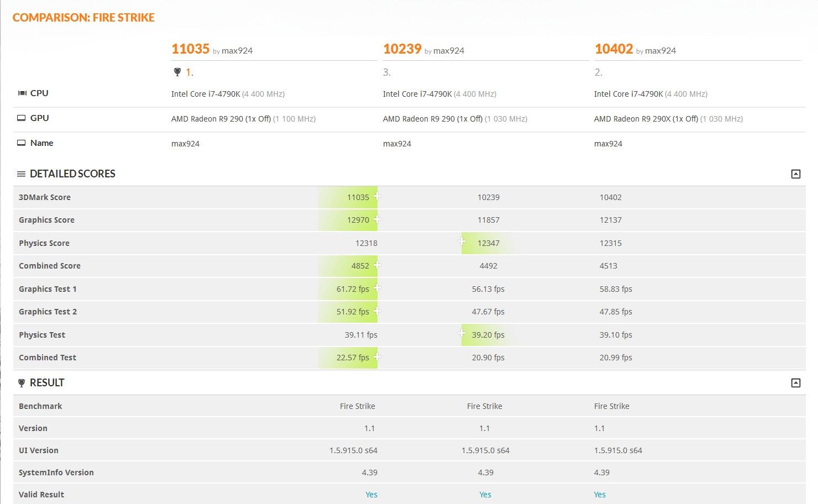Select the Combined Score value 4492
This screenshot has width=818, height=504.
(x=489, y=266)
